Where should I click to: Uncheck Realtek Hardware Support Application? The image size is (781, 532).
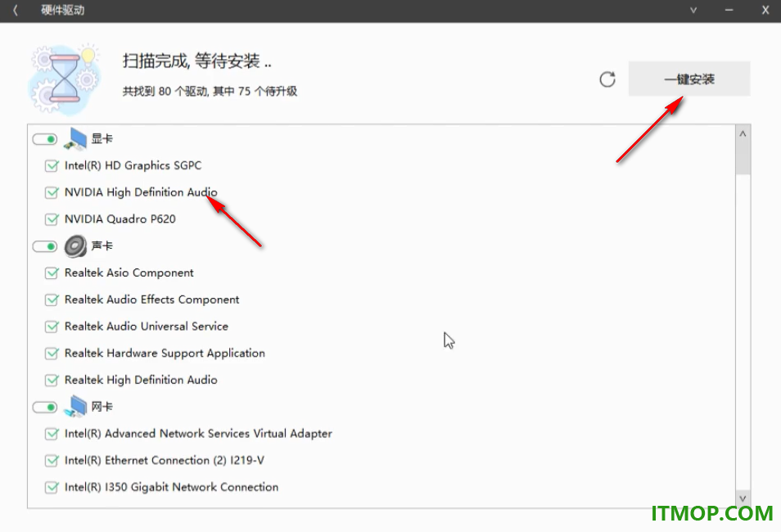(x=52, y=354)
